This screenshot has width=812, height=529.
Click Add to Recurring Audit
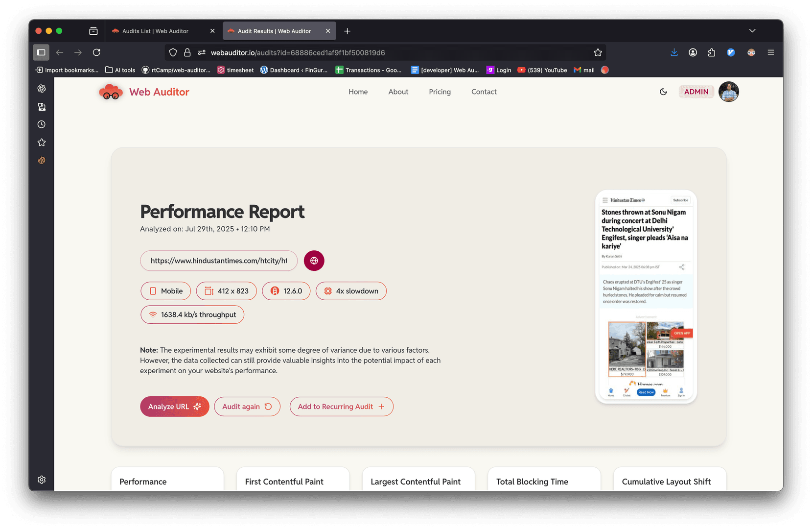click(341, 406)
